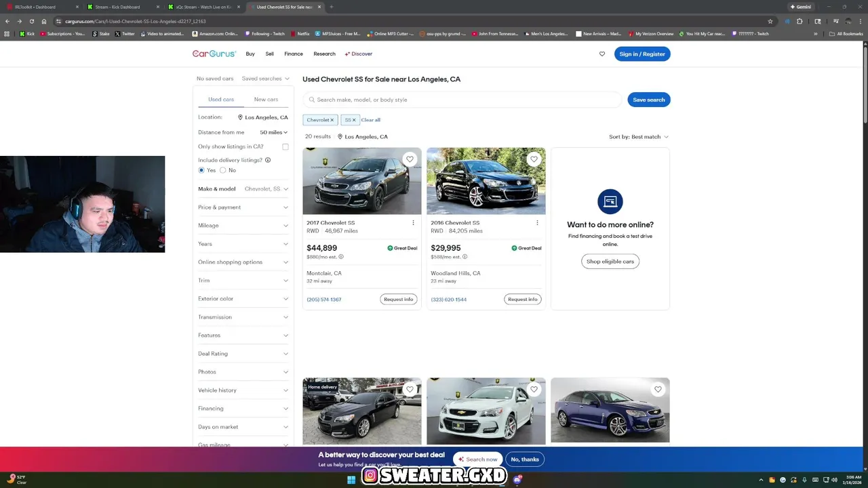Switch to Used cars tab
Viewport: 868px width, 488px height.
221,100
